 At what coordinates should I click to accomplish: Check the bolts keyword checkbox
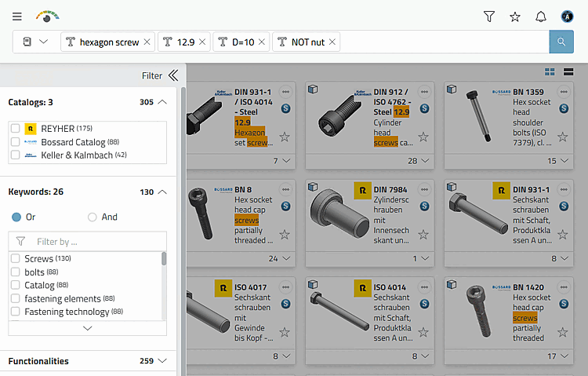[x=16, y=272]
